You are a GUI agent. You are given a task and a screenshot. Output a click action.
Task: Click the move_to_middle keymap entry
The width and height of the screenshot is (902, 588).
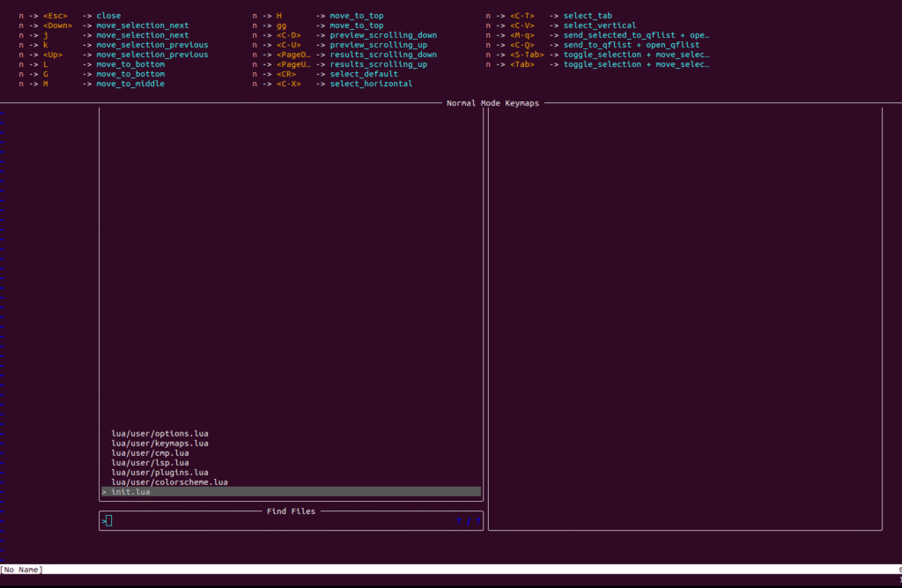[130, 84]
